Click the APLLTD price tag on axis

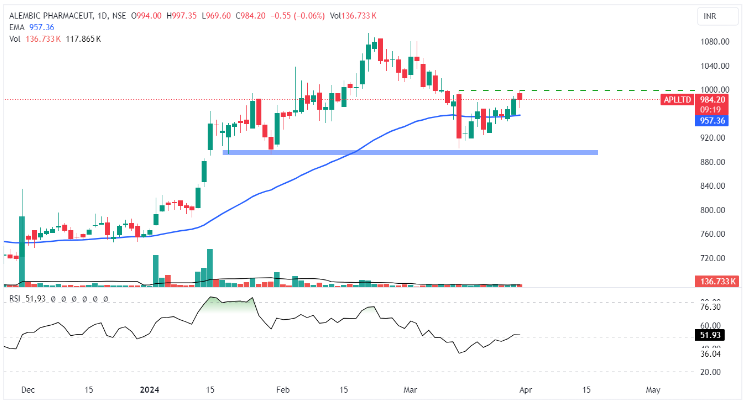[x=676, y=100]
